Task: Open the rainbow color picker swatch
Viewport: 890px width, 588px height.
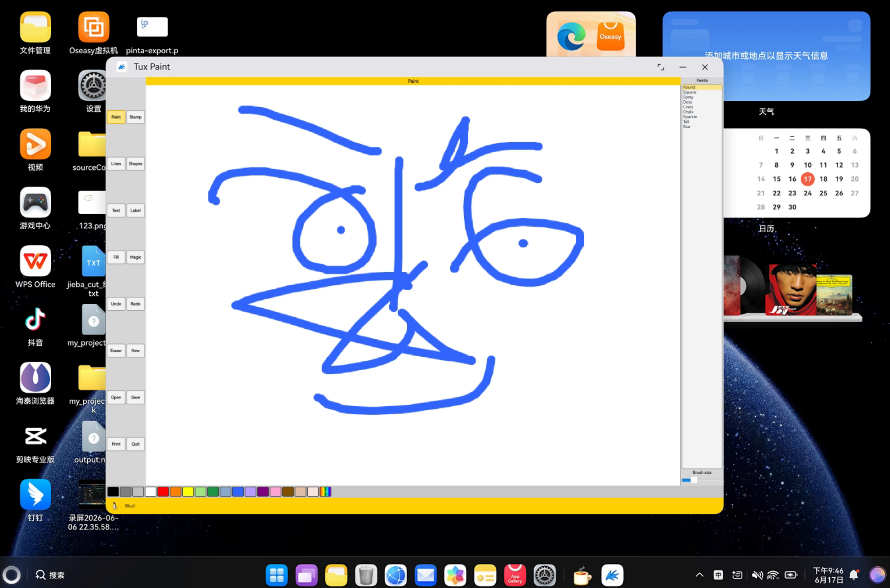Action: [x=325, y=491]
